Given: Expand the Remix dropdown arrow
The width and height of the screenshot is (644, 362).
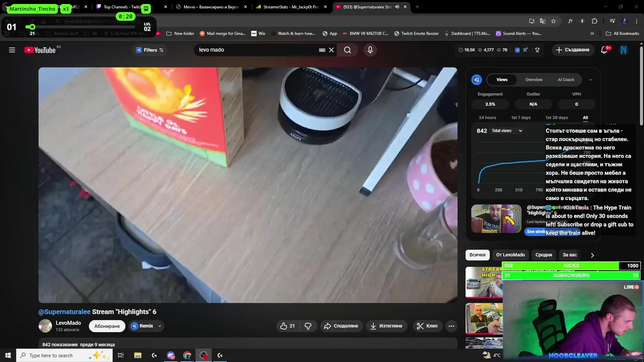Looking at the screenshot, I should point(159,326).
